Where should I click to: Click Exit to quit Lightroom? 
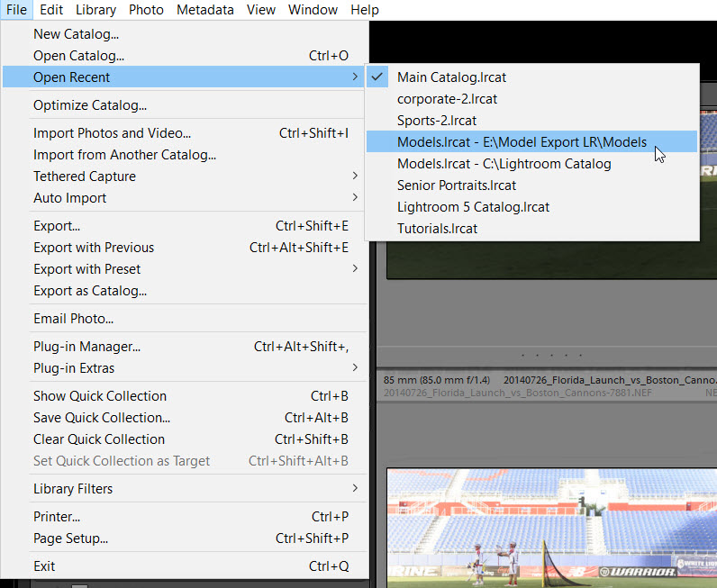coord(44,566)
